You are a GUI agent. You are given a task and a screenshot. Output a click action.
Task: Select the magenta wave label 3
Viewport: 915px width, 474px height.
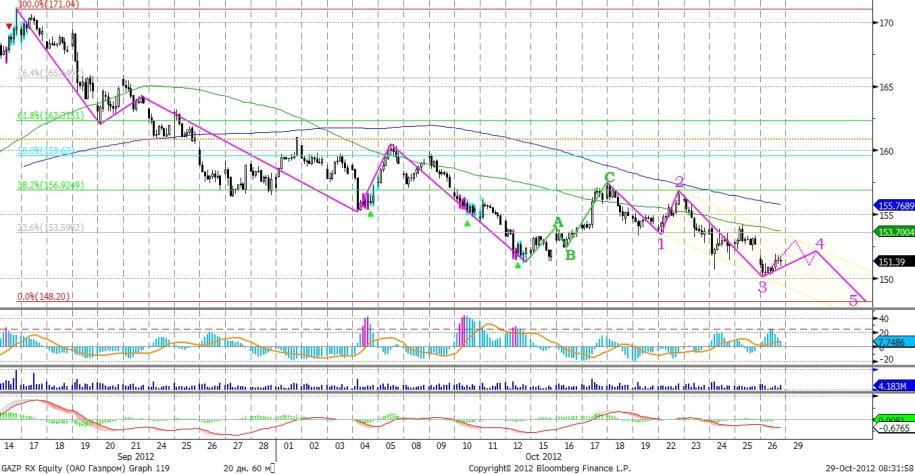pos(762,287)
